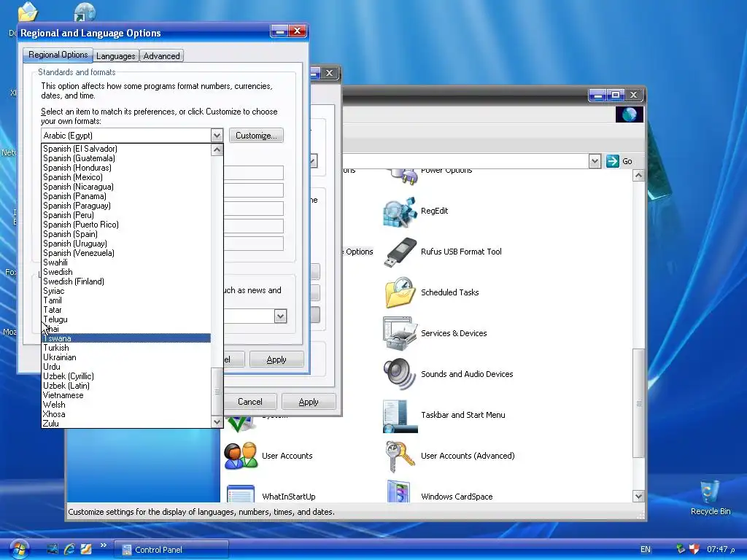Switch to the Languages tab
747x560 pixels.
coord(116,55)
